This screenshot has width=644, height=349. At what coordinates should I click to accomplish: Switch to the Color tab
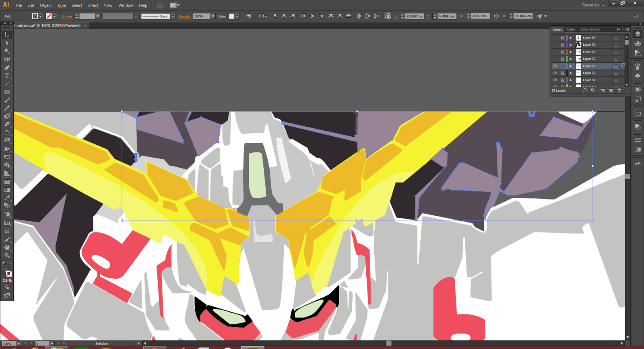tap(571, 29)
